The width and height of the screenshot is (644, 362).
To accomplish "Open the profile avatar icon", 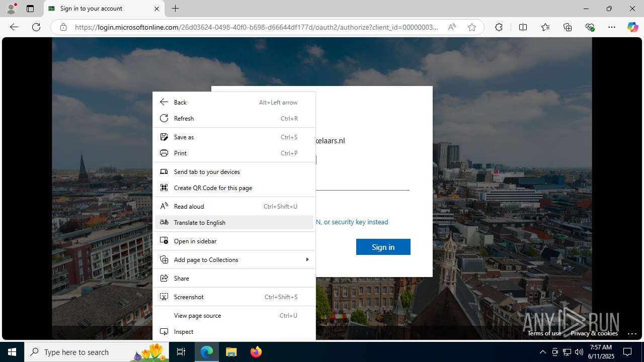I will click(11, 9).
